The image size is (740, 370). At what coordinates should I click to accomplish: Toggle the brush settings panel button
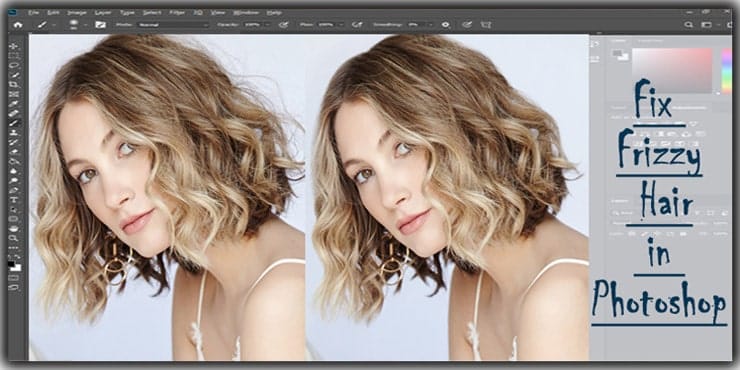point(101,25)
